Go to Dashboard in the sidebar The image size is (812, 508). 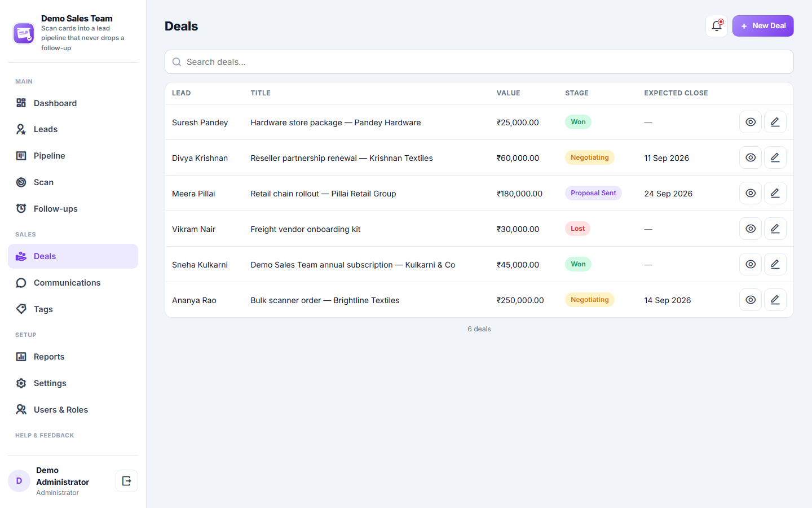coord(73,103)
